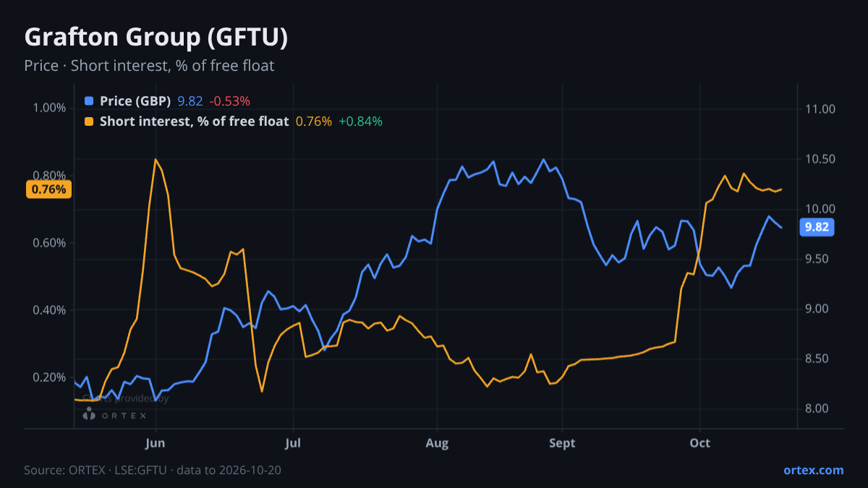The height and width of the screenshot is (488, 868).
Task: Open the ortex.com link
Action: [x=813, y=470]
